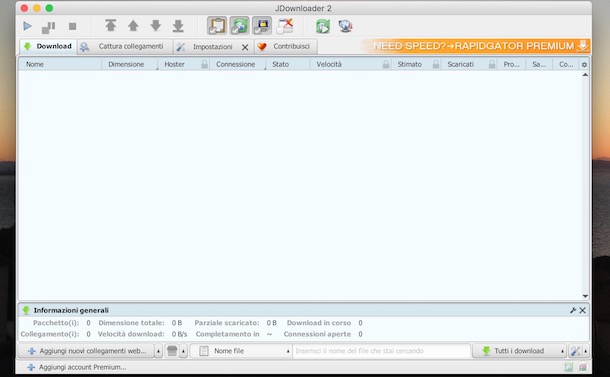Image resolution: width=610 pixels, height=377 pixels.
Task: Click scrollbar down arrow in list
Action: (585, 296)
